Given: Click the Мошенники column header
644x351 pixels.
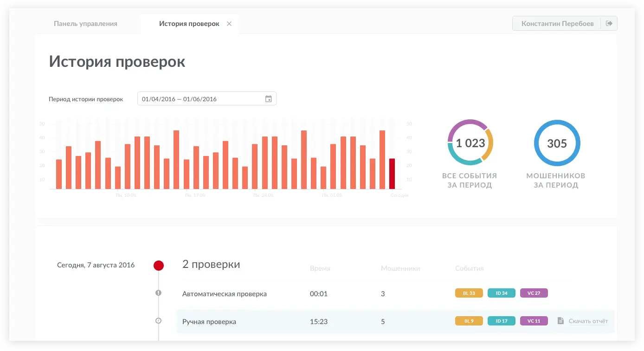Looking at the screenshot, I should [400, 268].
